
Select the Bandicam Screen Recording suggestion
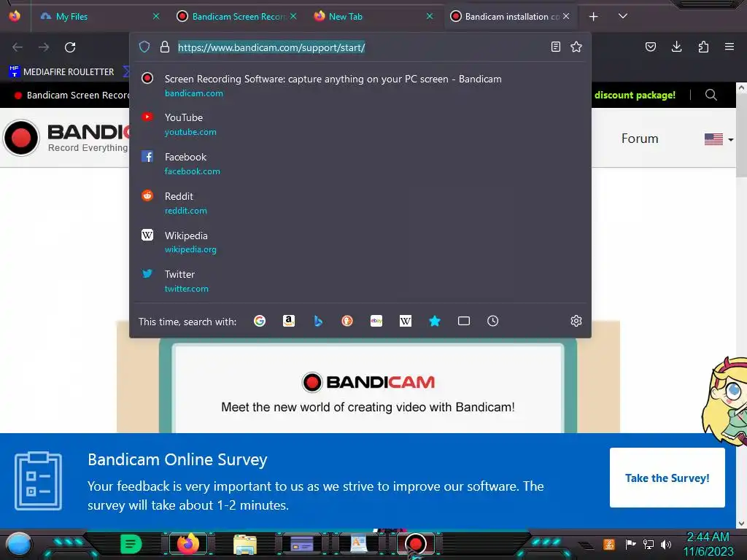(x=360, y=86)
